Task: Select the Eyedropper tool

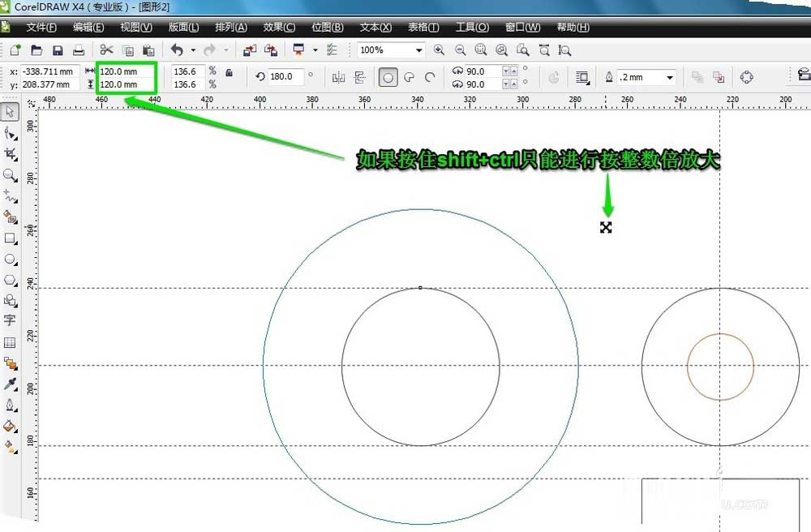Action: tap(11, 384)
